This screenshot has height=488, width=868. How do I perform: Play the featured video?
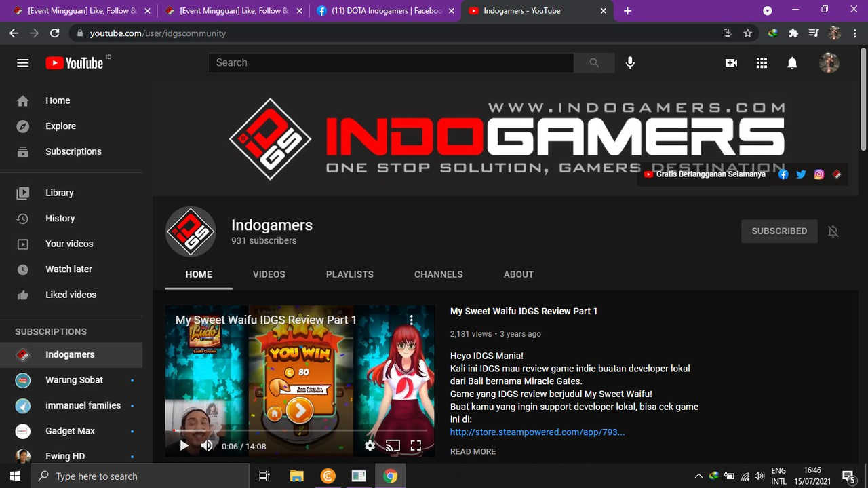coord(184,446)
